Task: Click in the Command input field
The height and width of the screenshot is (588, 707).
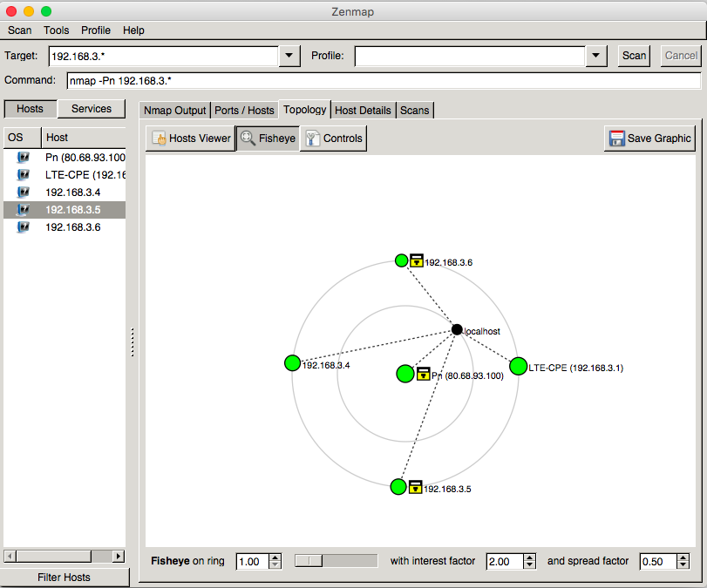Action: (x=384, y=81)
